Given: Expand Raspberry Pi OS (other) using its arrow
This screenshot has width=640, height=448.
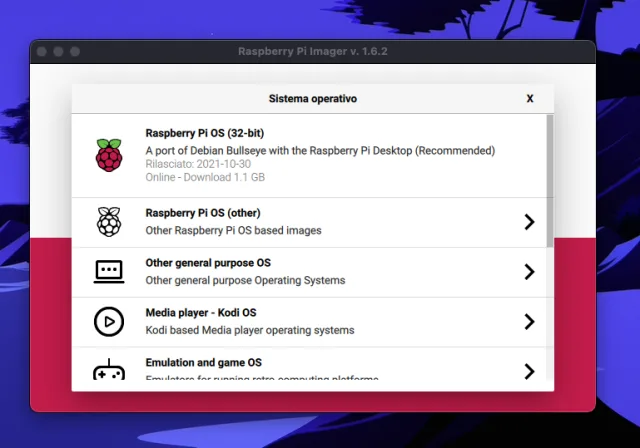Looking at the screenshot, I should tap(529, 222).
